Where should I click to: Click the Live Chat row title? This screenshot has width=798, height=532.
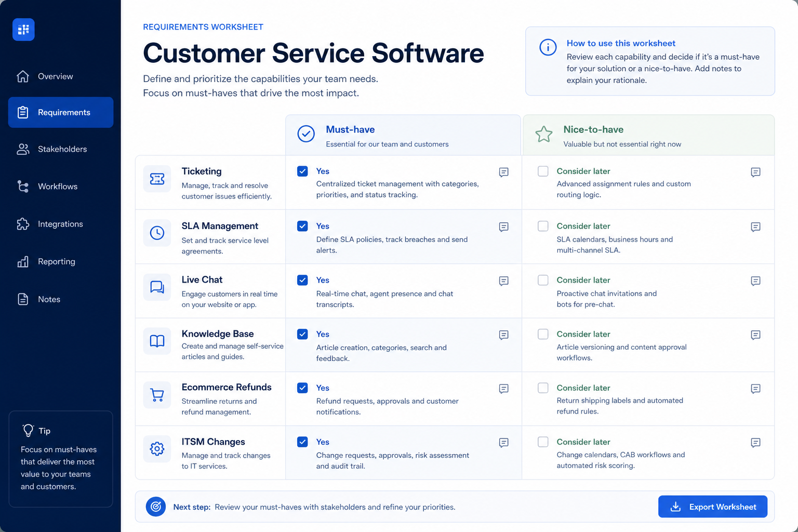[202, 280]
